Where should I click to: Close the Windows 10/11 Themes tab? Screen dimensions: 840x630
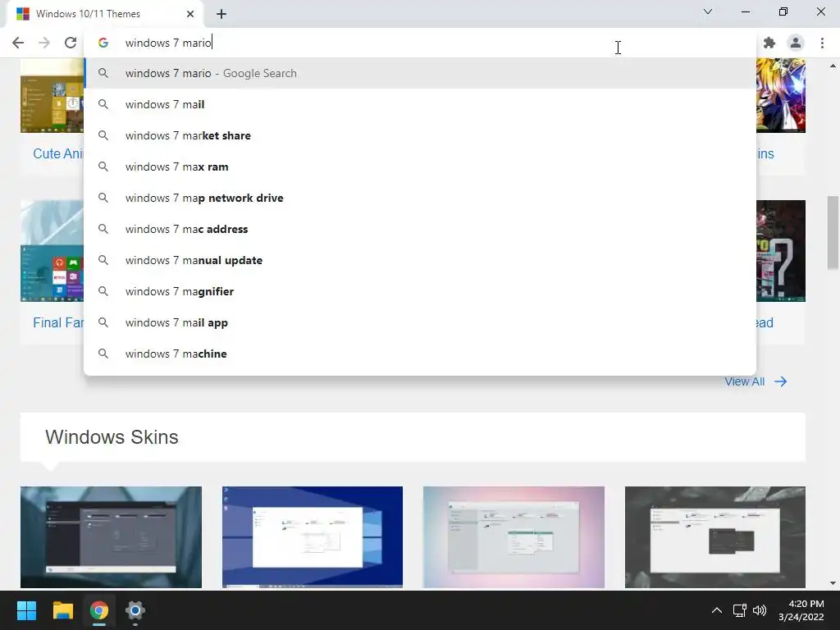click(190, 14)
